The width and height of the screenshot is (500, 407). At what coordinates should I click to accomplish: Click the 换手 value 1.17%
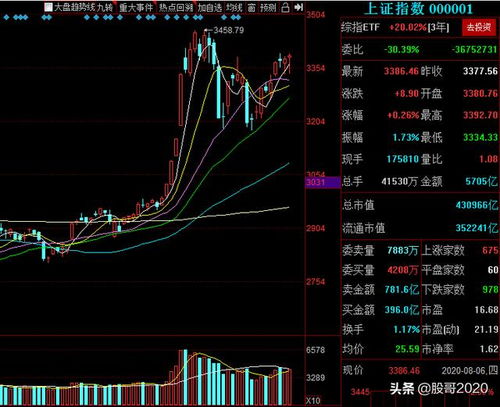[406, 330]
